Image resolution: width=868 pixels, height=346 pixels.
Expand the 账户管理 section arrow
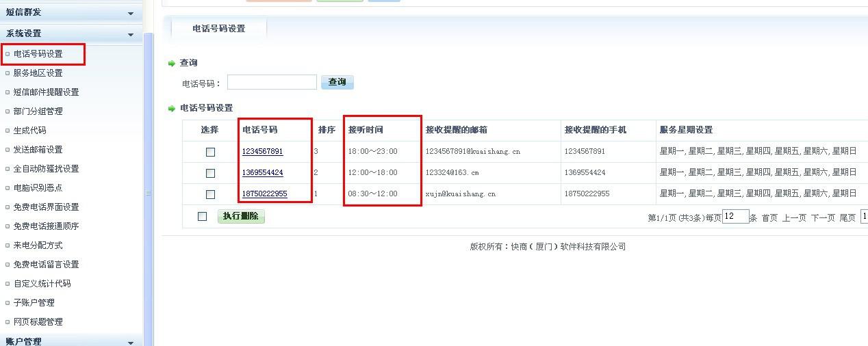point(131,342)
